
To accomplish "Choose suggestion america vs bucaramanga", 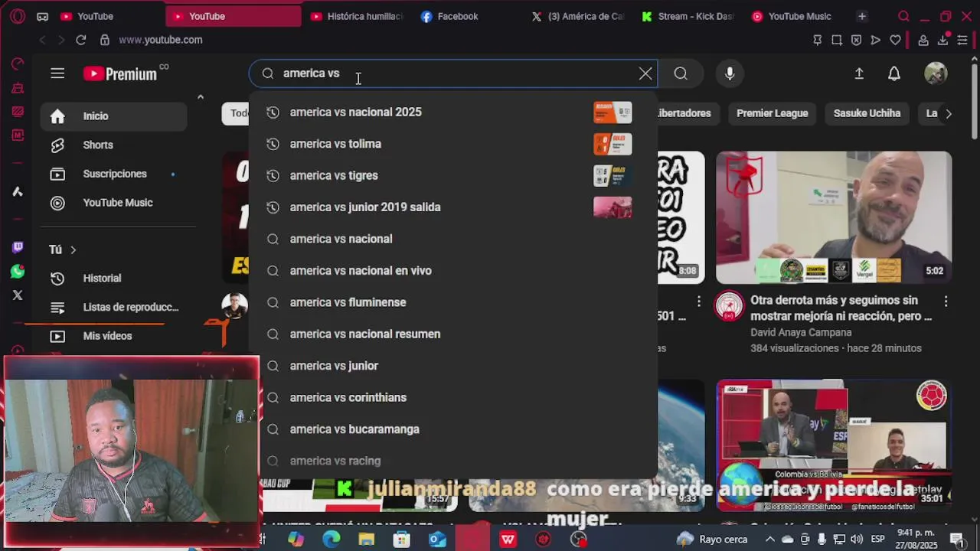I will coord(452,429).
